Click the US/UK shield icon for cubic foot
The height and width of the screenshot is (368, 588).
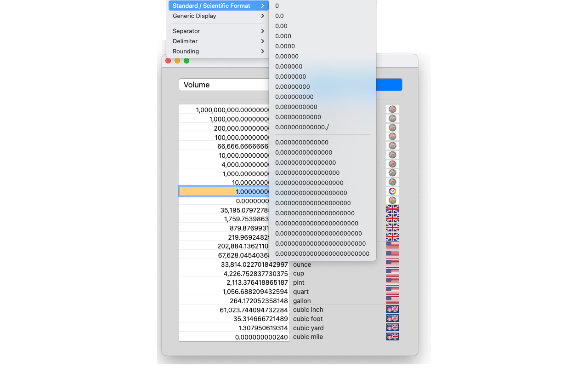pyautogui.click(x=392, y=318)
